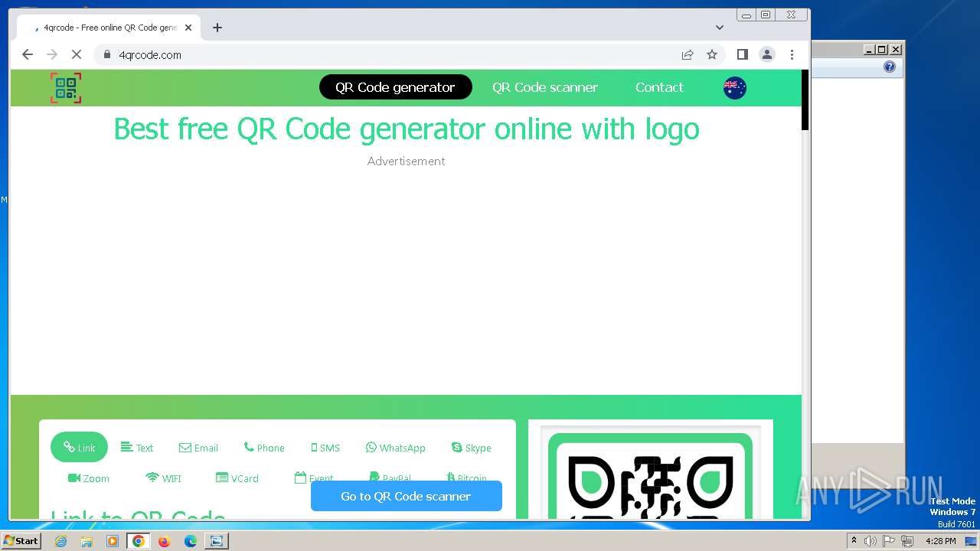Click the 4qrcode site logo

point(66,88)
